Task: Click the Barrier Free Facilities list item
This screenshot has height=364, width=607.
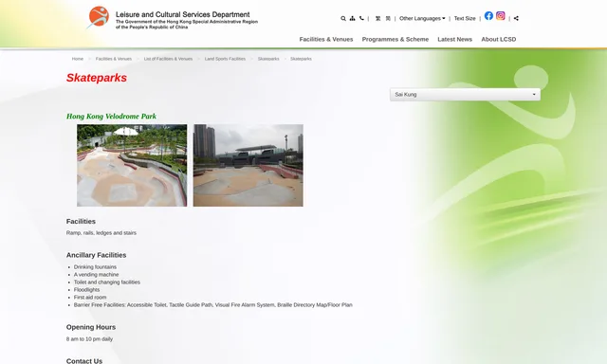Action: [212, 305]
